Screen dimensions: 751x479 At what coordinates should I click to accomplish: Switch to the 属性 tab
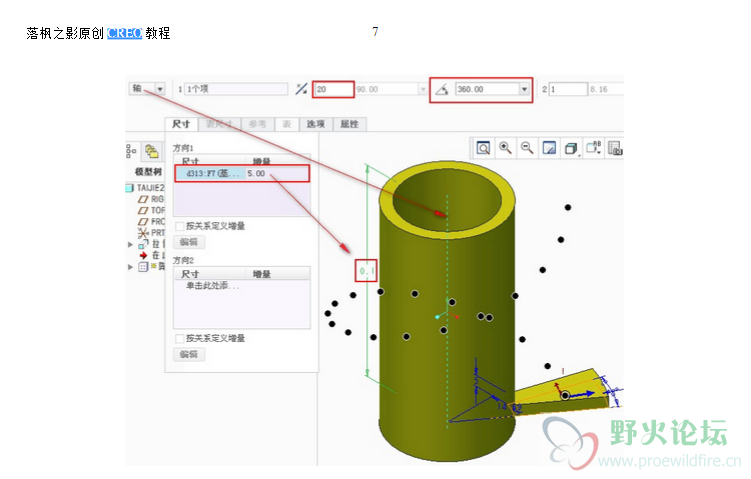click(349, 124)
